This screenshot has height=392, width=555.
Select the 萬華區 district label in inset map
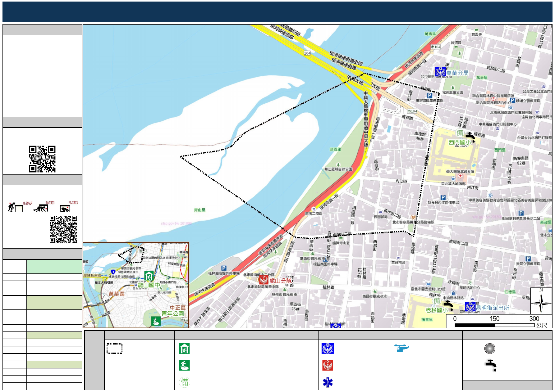pos(117,294)
